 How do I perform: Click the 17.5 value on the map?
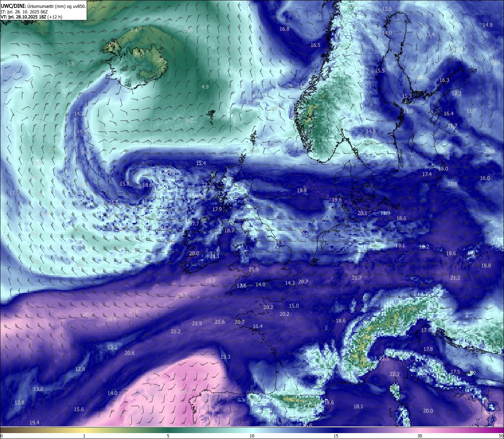click(455, 372)
